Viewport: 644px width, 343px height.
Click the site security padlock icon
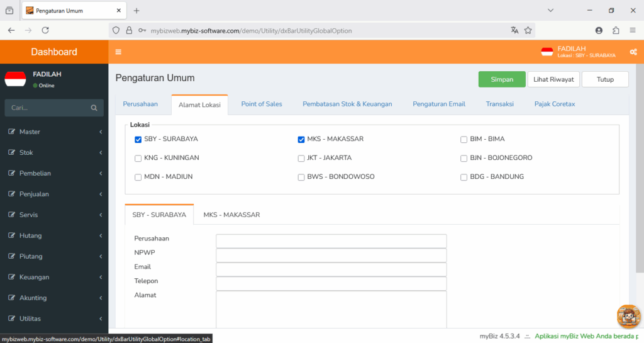point(129,30)
